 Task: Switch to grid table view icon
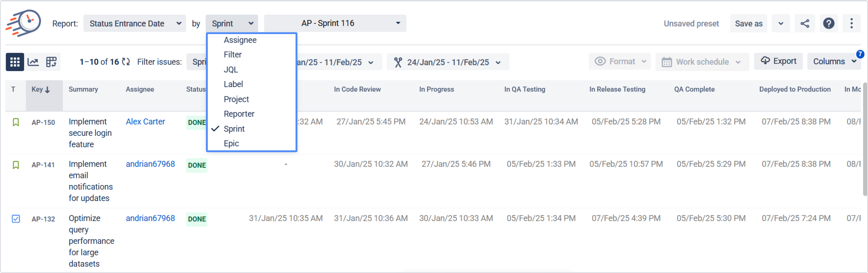[15, 62]
